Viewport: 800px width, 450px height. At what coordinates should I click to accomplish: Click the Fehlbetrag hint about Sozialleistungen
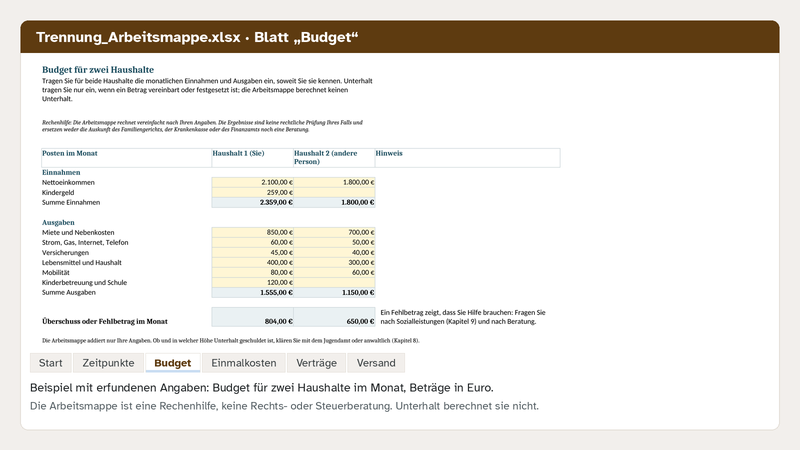coord(463,317)
